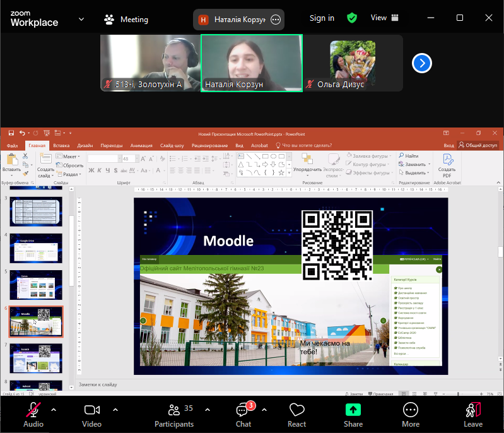Open options for Наталія Корзун speaker

pos(276,20)
